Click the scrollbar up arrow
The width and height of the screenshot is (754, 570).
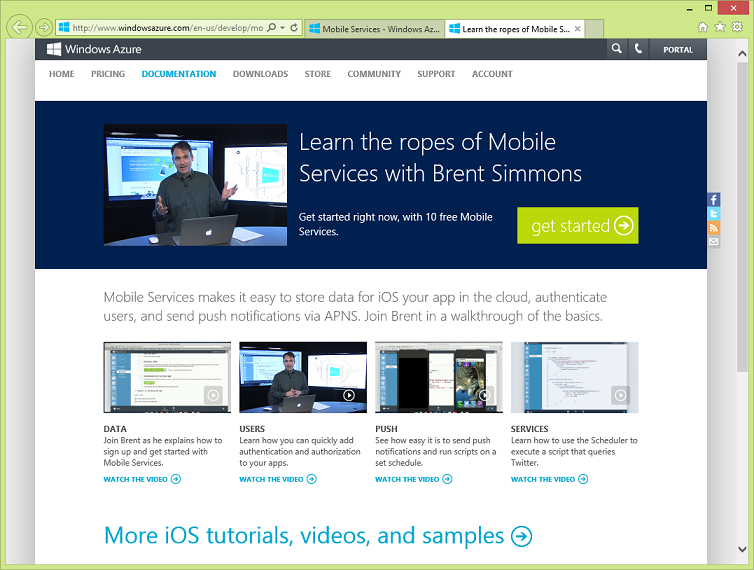pos(742,54)
